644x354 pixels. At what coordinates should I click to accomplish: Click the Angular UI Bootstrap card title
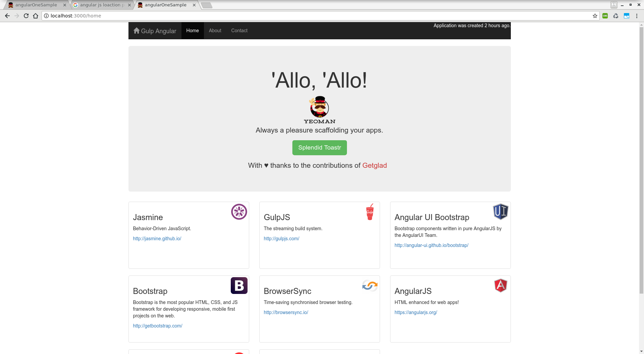(432, 217)
